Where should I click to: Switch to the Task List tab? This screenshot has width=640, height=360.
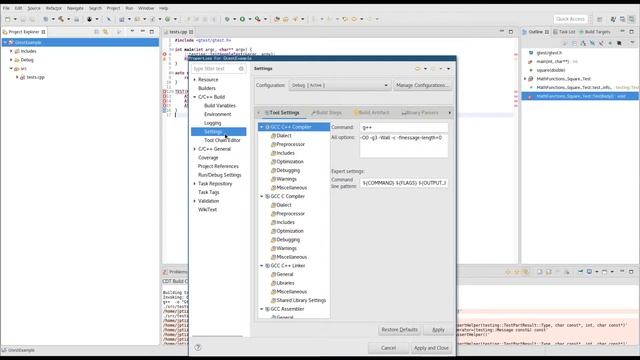tap(564, 32)
